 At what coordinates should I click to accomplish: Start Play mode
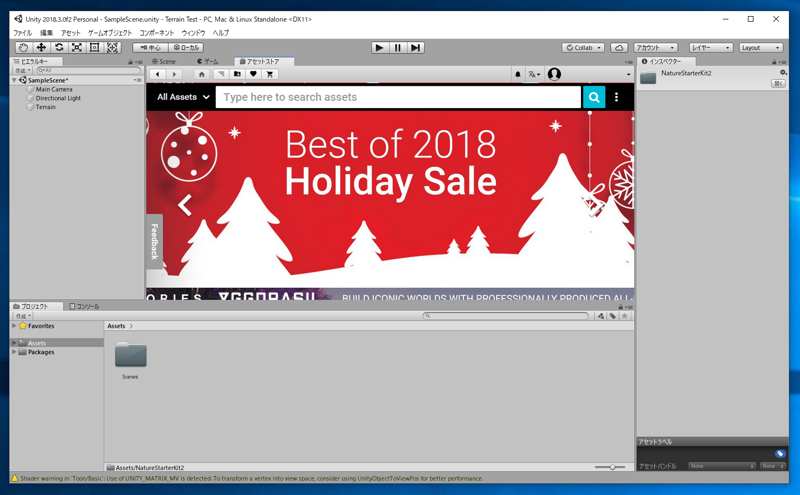click(379, 47)
